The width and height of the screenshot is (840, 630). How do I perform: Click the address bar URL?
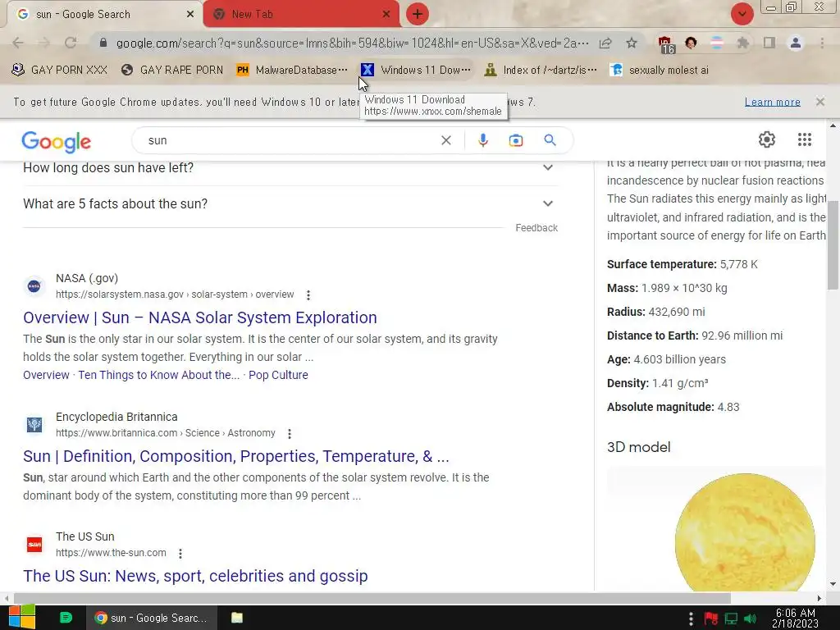coord(353,43)
